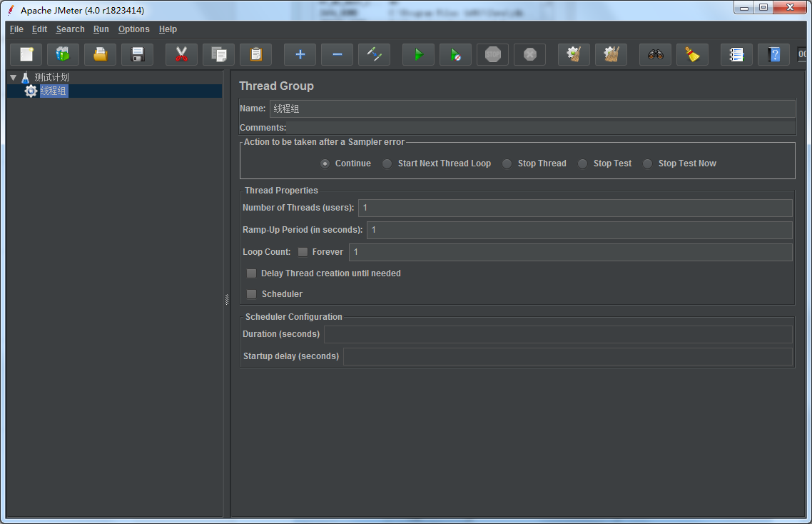The width and height of the screenshot is (812, 524).
Task: Open Search with binoculars icon
Action: (656, 54)
